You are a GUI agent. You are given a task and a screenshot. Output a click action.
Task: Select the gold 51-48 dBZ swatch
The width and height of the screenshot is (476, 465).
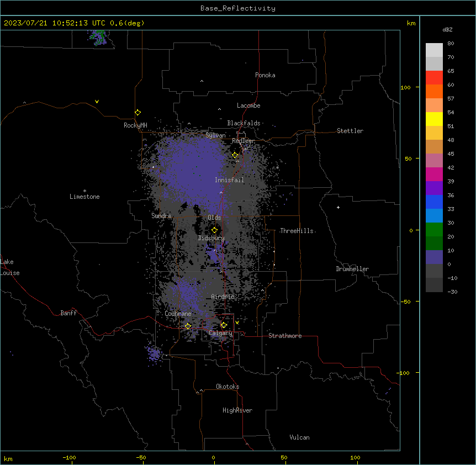(x=434, y=133)
